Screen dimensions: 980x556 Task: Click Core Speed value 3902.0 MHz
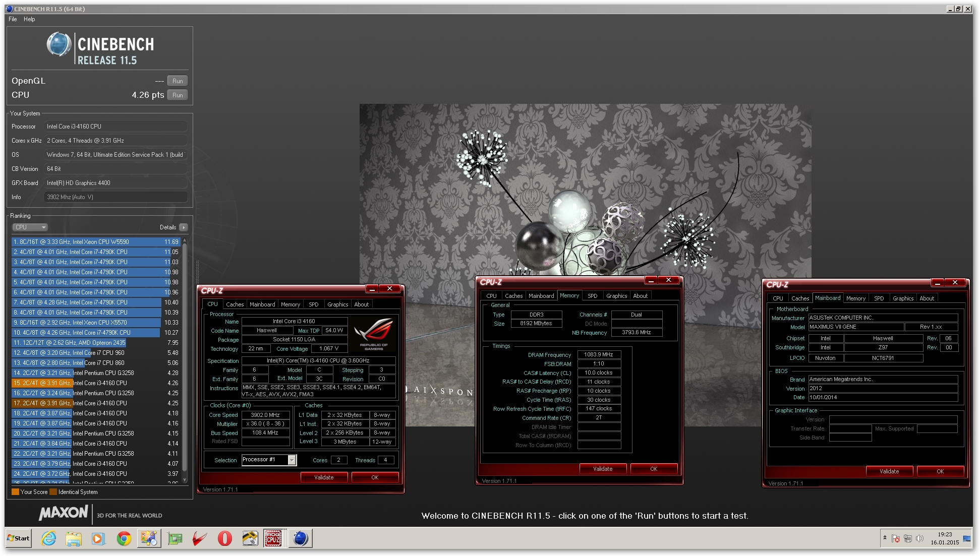(265, 415)
